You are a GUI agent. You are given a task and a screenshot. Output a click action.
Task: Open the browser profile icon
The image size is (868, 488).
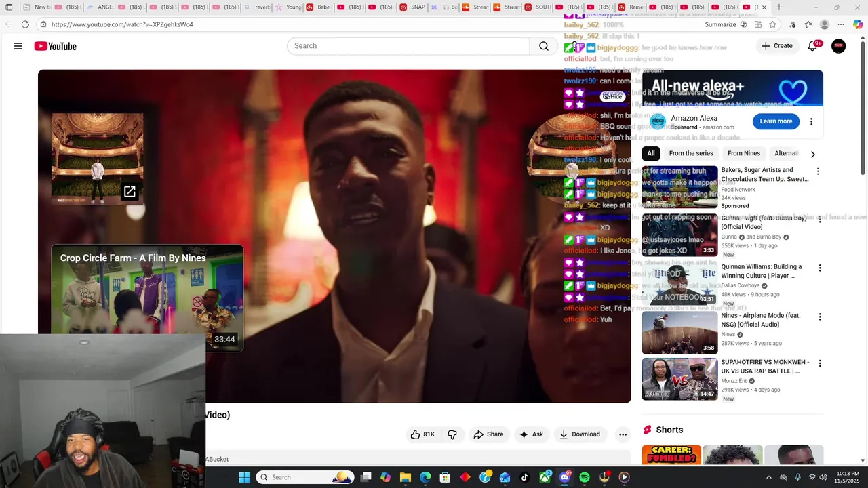[x=825, y=24]
